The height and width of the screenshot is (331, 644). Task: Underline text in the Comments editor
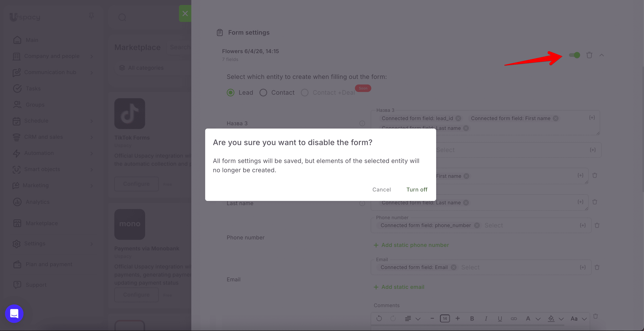500,318
